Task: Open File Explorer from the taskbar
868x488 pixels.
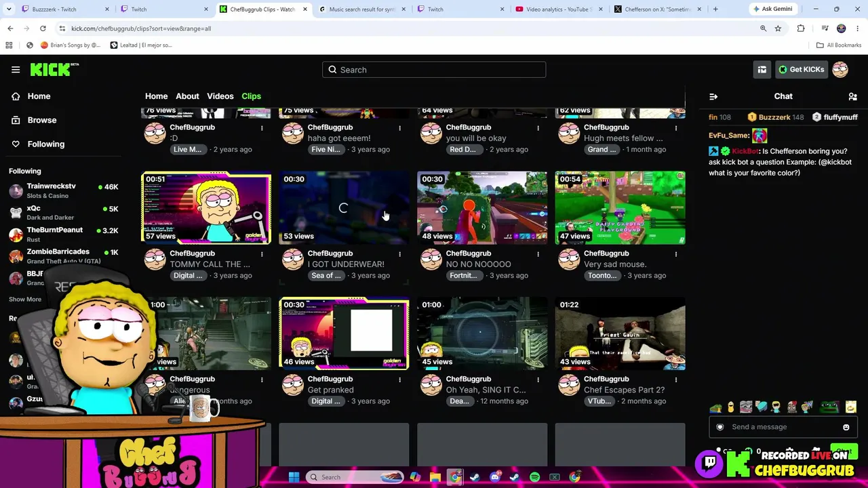Action: pos(435,477)
